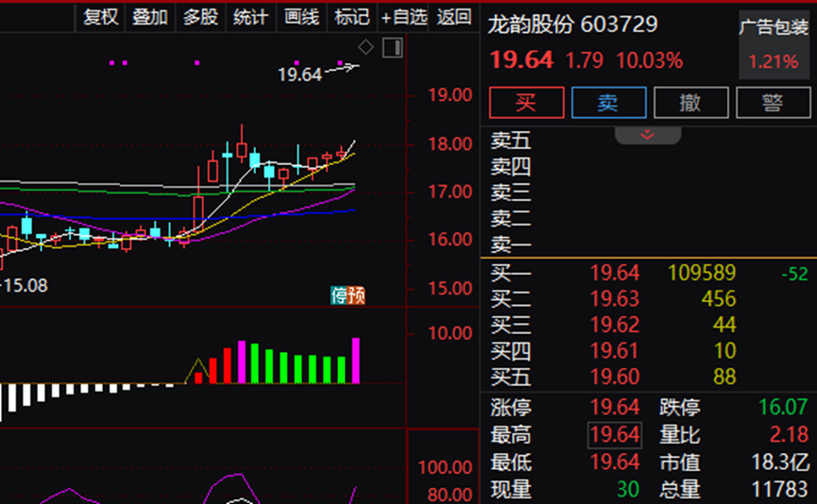The height and width of the screenshot is (504, 817).
Task: Open the 复权 price adjustment menu
Action: tap(100, 17)
